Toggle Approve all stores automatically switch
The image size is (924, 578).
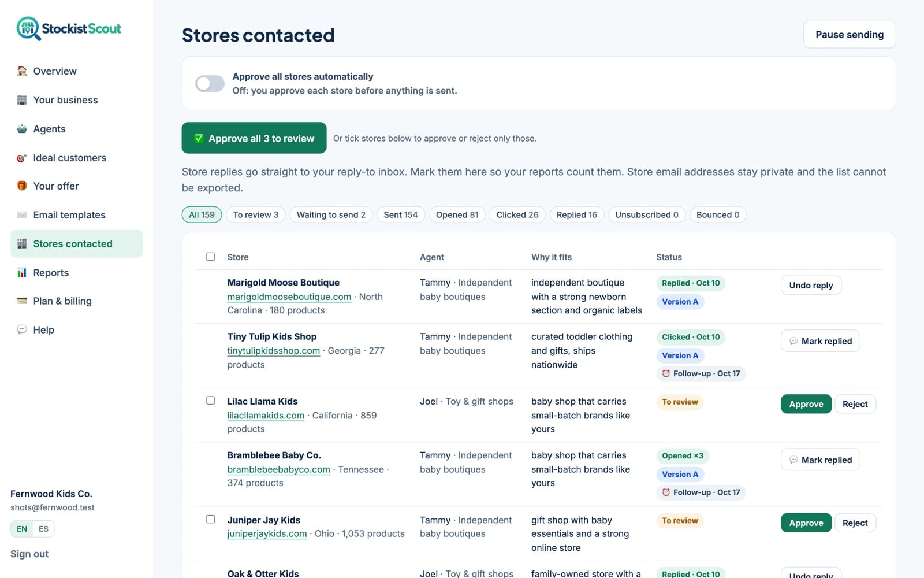click(x=210, y=83)
